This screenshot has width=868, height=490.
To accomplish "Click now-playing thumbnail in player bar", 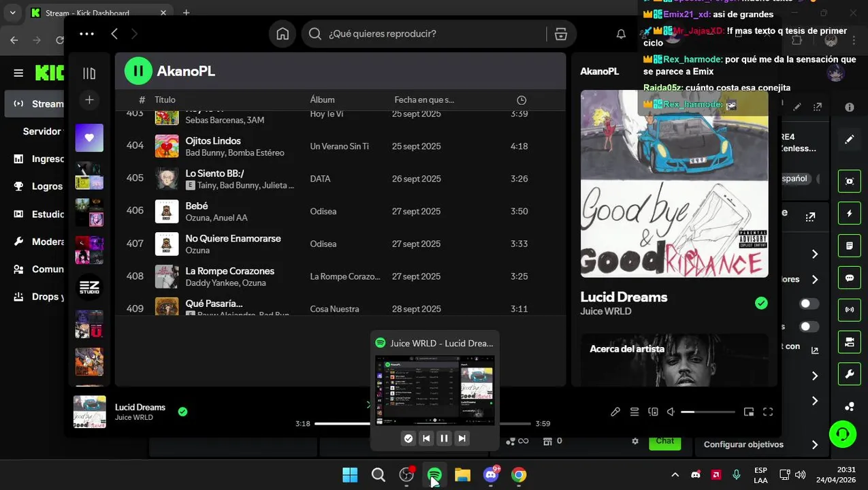I will click(x=90, y=412).
